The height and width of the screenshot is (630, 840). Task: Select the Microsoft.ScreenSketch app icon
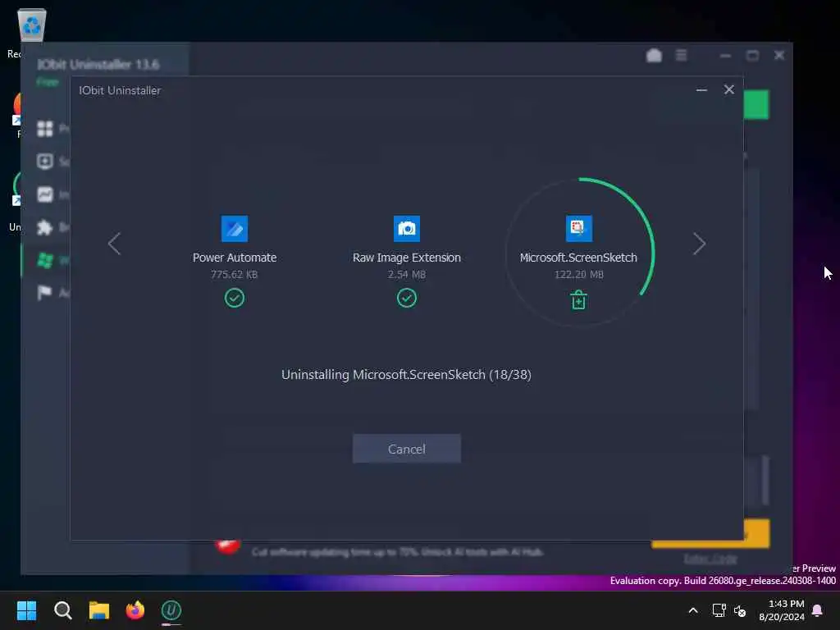pyautogui.click(x=578, y=229)
